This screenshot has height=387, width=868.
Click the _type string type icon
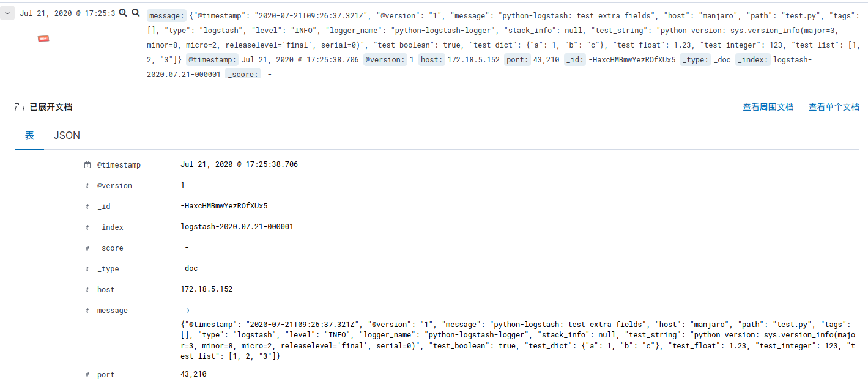point(87,269)
